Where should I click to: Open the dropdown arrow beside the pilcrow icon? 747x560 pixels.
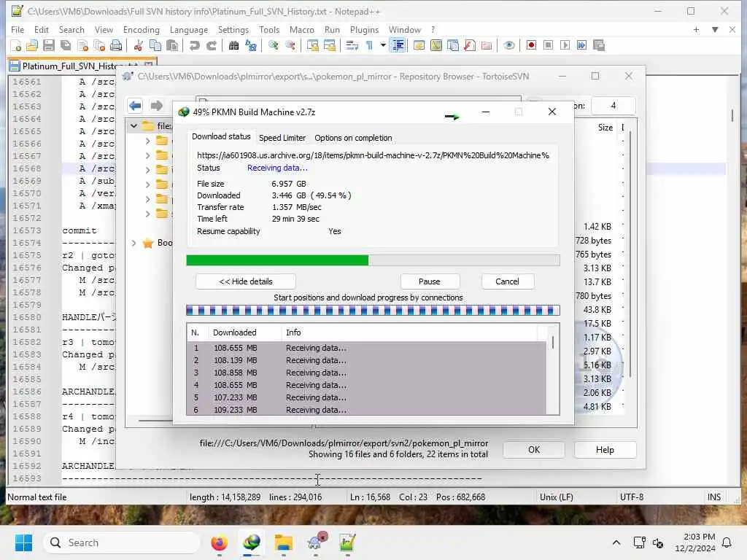tap(382, 46)
